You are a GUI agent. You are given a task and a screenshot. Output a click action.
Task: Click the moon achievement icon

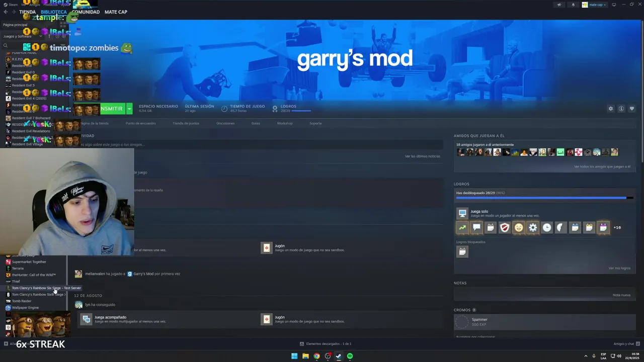561,228
